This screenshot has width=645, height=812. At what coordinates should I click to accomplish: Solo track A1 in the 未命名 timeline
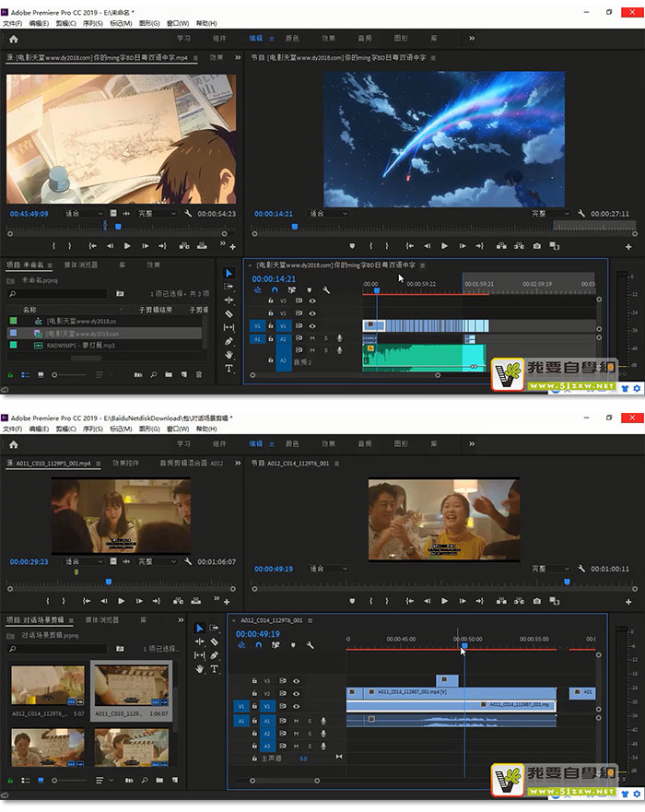tap(325, 338)
